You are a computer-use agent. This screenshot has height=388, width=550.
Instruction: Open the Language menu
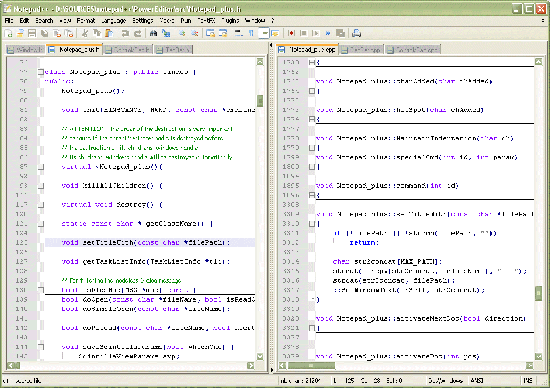coord(113,21)
